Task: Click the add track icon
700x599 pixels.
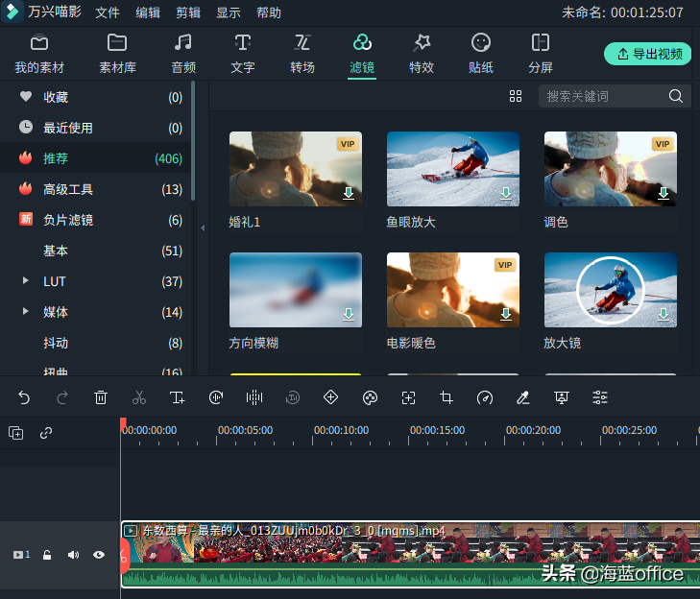Action: [16, 433]
